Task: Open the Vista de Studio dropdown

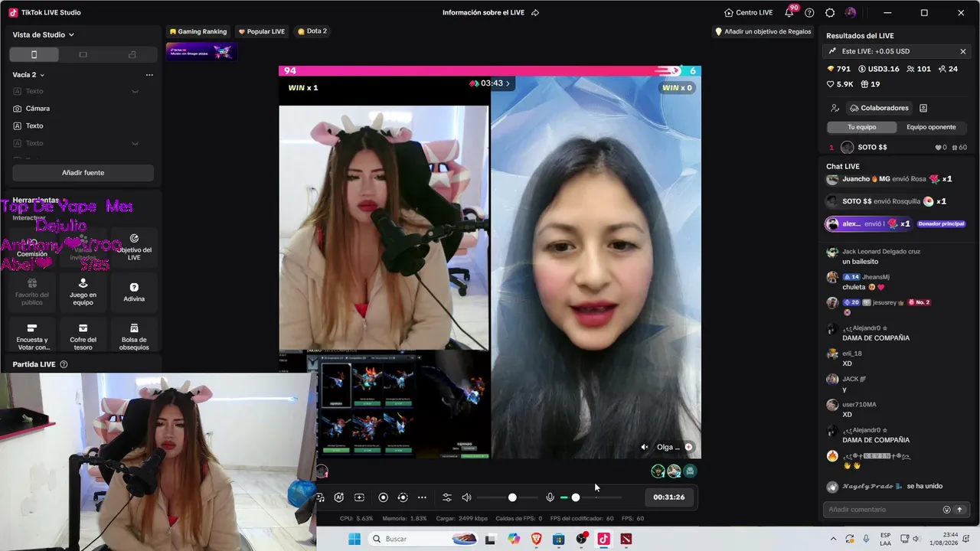Action: click(44, 34)
